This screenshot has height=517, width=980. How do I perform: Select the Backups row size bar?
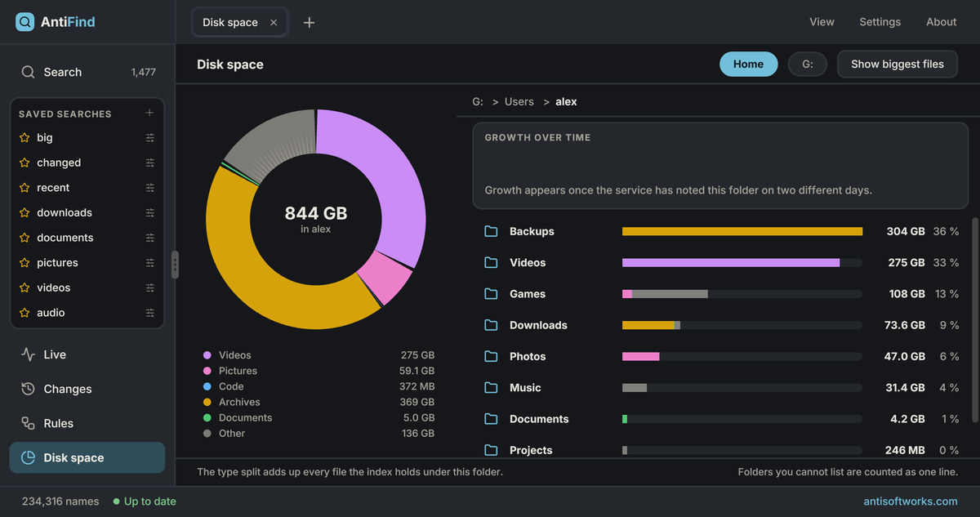pyautogui.click(x=742, y=231)
